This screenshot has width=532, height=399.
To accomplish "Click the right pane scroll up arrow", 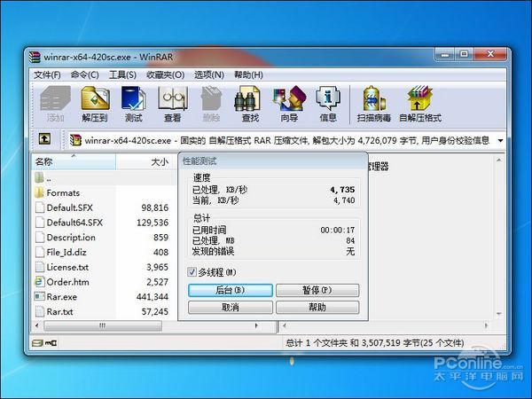I will pos(498,160).
